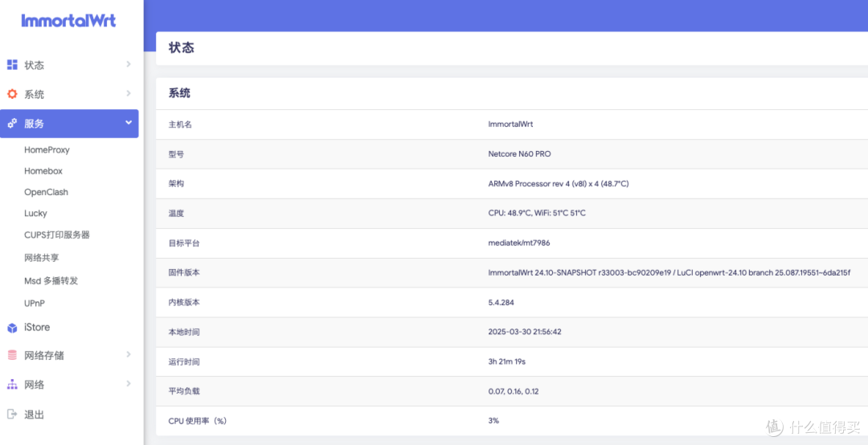Expand the 网络 submenu arrow
Screen dimensions: 868x445
[x=129, y=384]
